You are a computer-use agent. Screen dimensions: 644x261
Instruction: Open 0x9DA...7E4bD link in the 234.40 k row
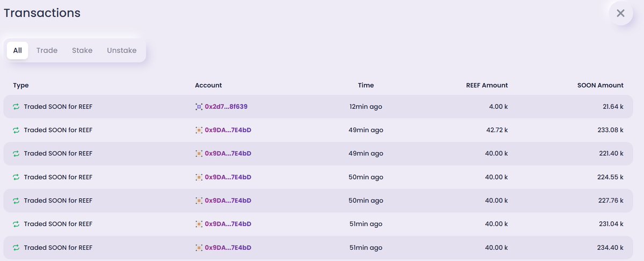228,248
